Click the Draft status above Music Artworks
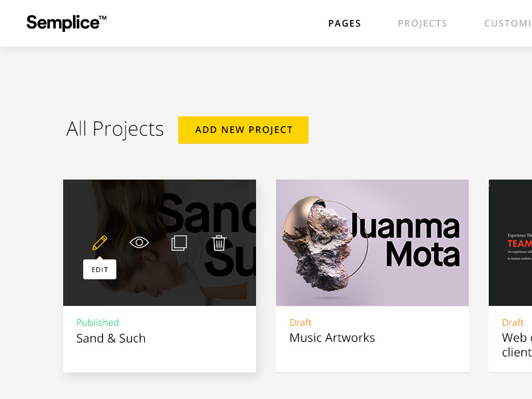532x399 pixels. [x=301, y=323]
